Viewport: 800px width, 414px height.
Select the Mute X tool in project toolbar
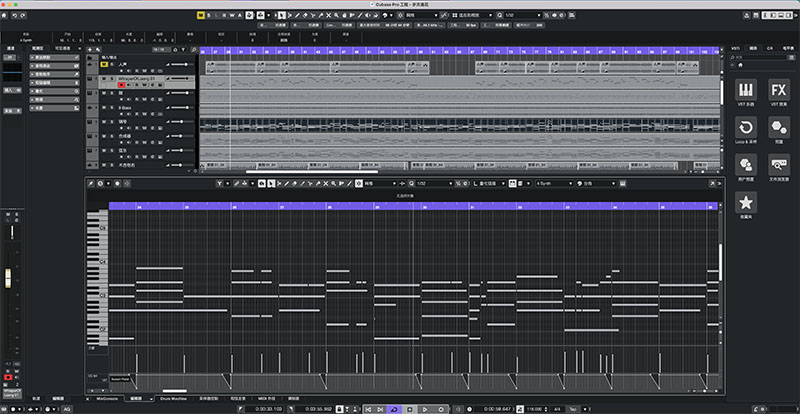(329, 15)
